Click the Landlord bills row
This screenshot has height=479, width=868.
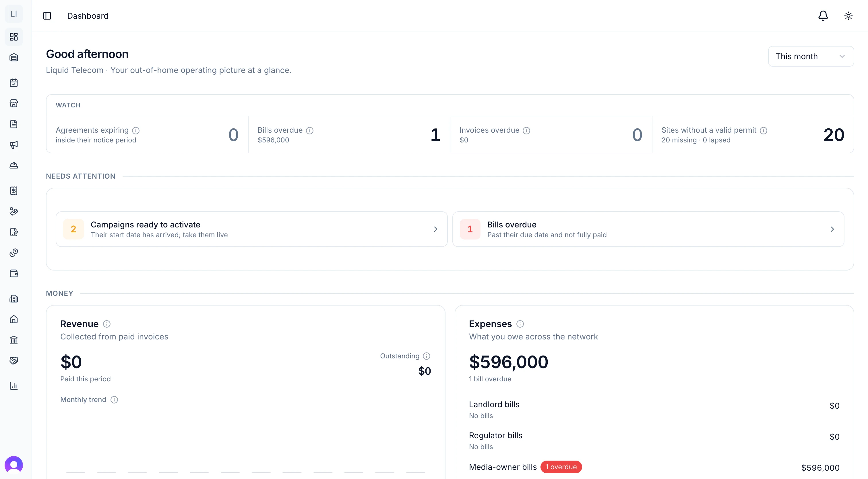[654, 410]
